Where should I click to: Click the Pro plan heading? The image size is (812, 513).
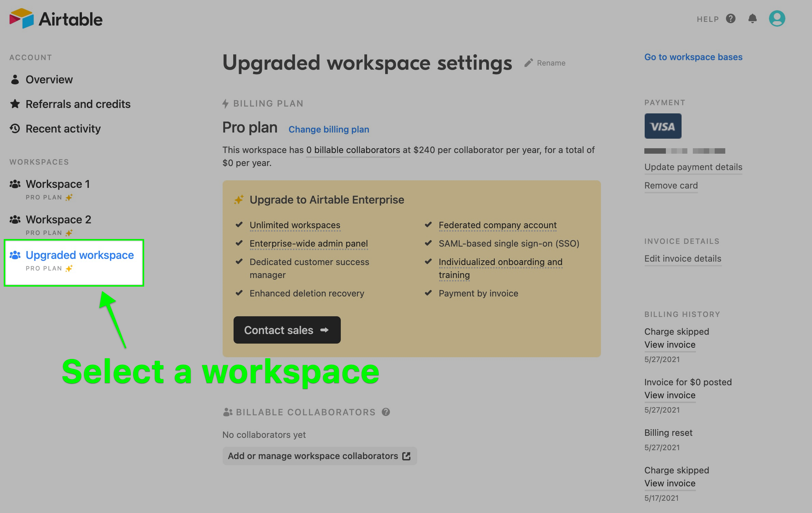click(250, 127)
